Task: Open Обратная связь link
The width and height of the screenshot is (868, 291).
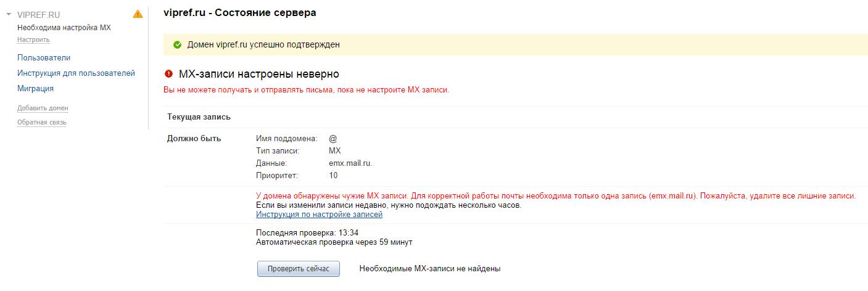Action: click(x=42, y=122)
